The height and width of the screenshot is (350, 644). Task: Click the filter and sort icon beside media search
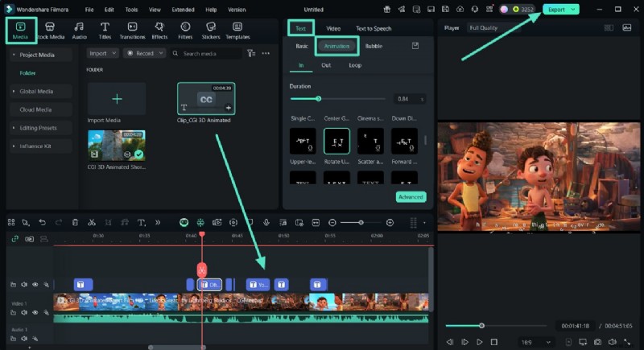[x=252, y=53]
